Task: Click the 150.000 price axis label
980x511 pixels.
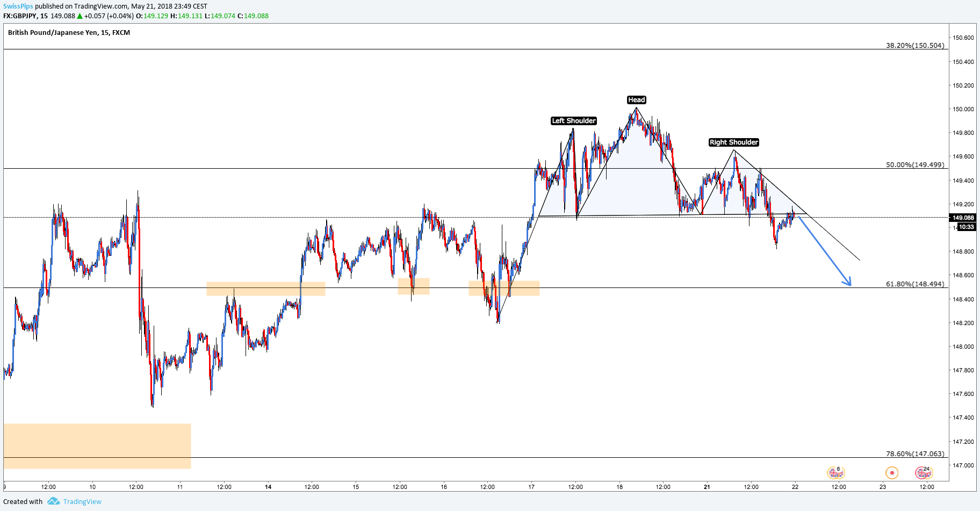Action: [x=963, y=109]
